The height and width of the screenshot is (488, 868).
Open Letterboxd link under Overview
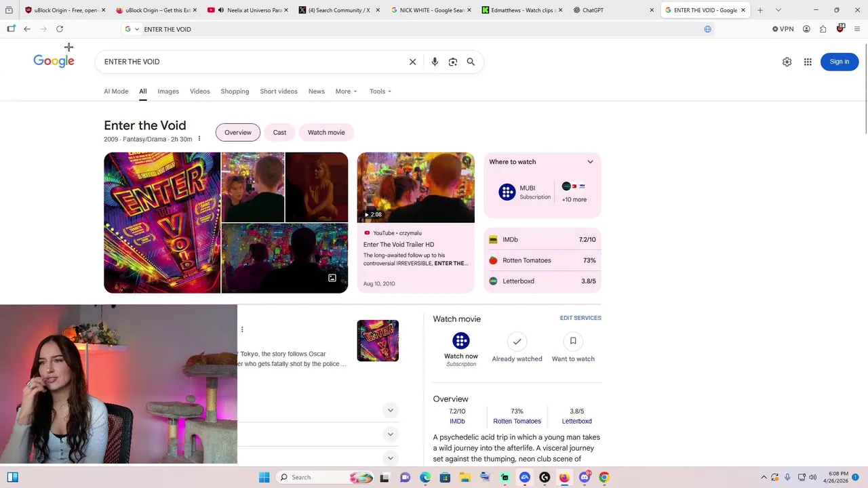pos(576,422)
